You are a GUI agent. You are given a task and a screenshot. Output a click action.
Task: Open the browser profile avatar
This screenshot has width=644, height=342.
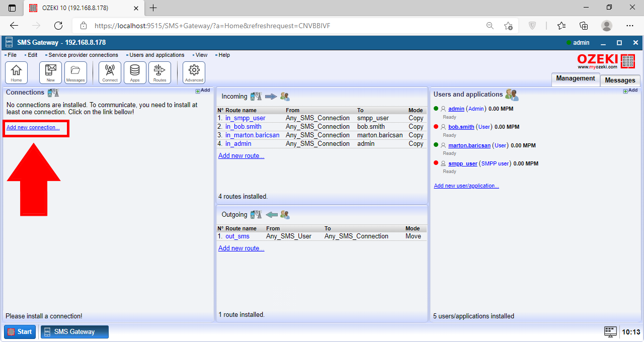click(607, 26)
